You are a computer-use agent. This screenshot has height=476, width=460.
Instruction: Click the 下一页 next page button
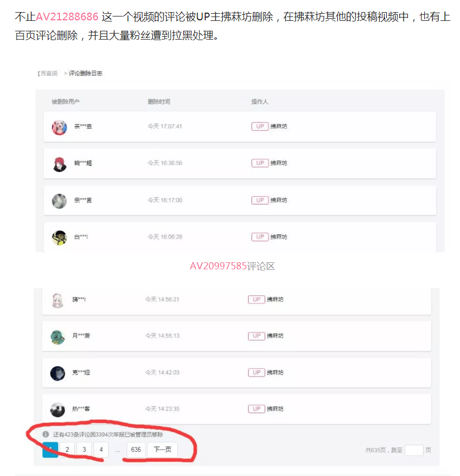coord(162,449)
